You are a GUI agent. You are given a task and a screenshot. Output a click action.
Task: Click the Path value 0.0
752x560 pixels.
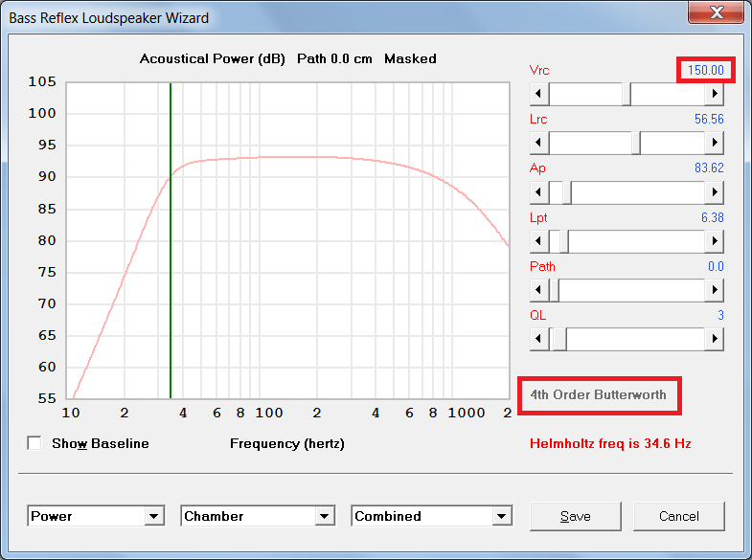[x=716, y=267]
